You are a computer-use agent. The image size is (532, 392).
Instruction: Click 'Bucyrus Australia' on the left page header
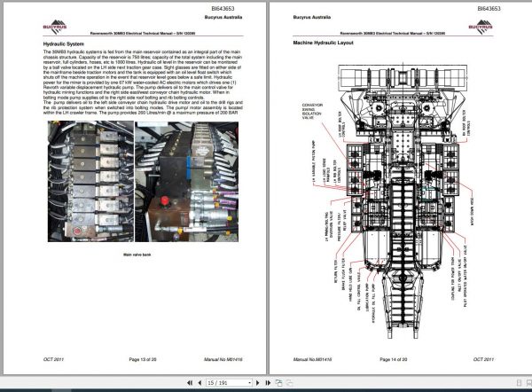[223, 17]
